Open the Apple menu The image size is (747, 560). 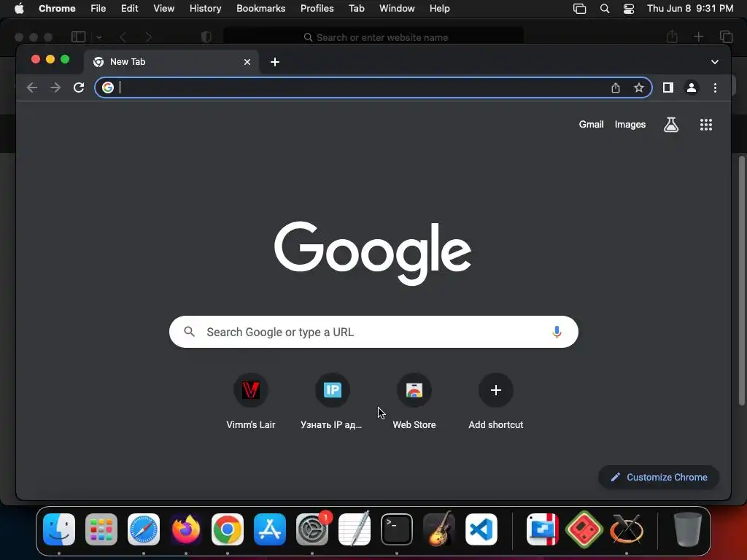pos(19,9)
